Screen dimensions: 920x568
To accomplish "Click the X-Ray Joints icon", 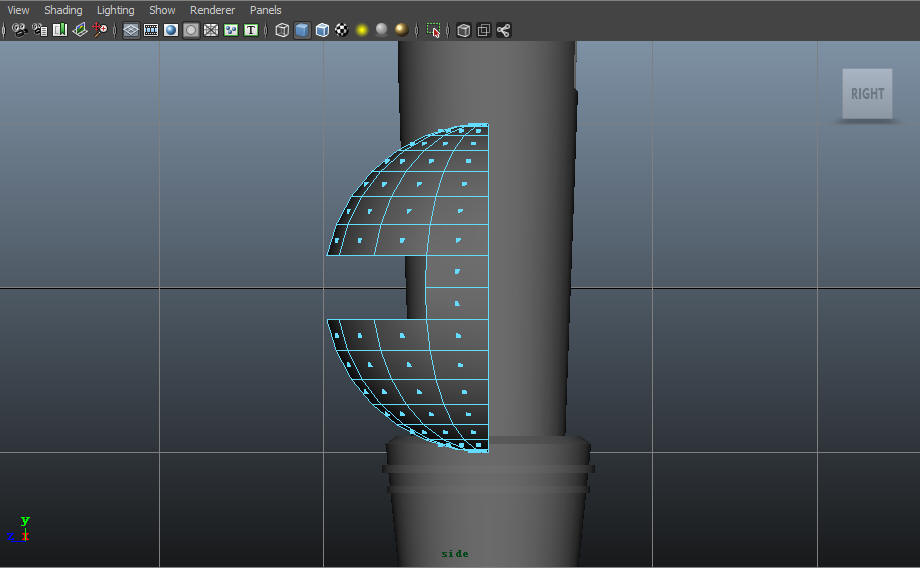I will (503, 30).
